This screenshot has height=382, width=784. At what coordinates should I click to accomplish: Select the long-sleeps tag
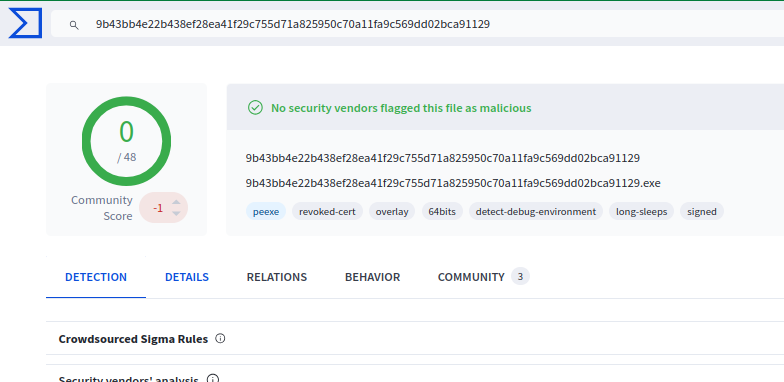(x=642, y=212)
